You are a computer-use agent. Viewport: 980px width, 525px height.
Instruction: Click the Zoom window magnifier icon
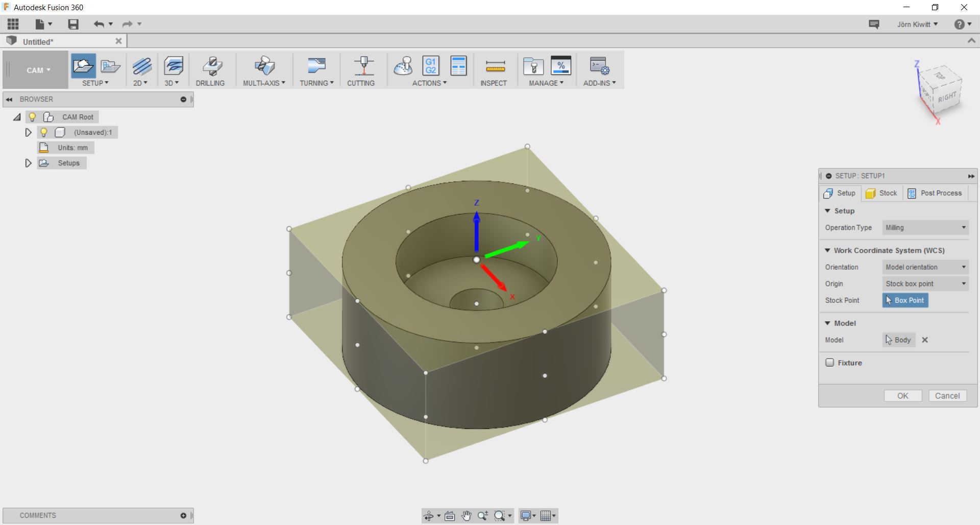483,516
